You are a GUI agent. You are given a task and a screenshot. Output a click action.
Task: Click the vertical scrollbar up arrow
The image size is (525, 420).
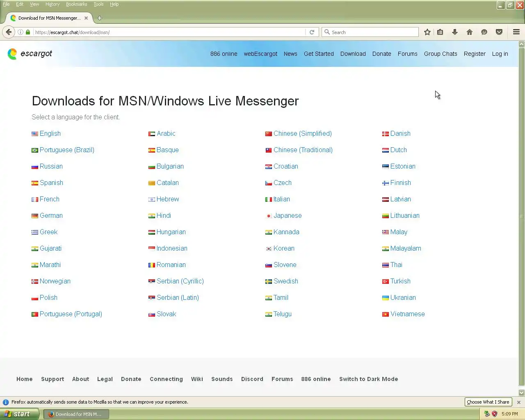pyautogui.click(x=521, y=44)
